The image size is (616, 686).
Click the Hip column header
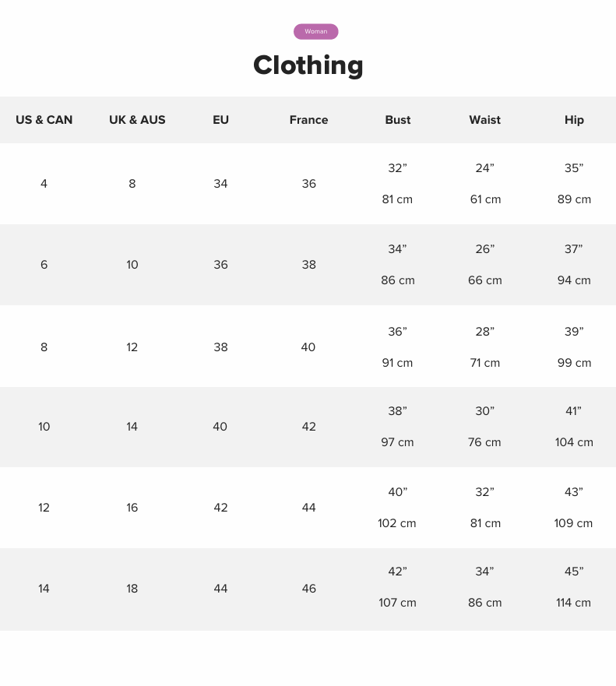coord(574,120)
